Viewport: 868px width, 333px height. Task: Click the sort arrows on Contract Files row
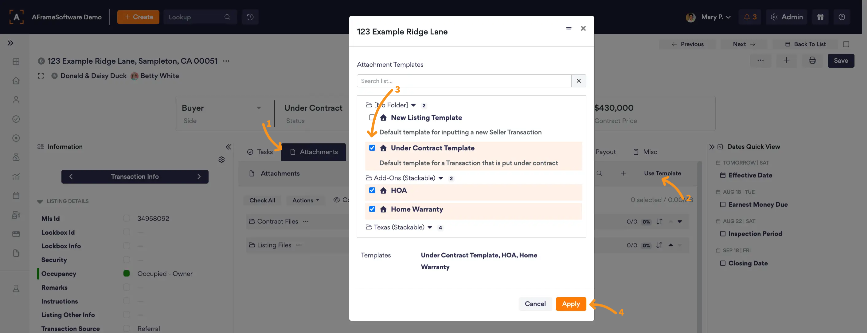pyautogui.click(x=659, y=222)
